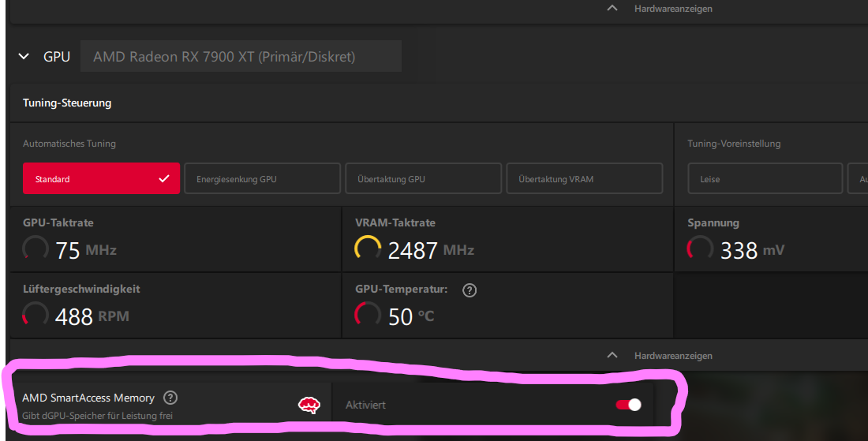Click the GPU-Taktrate gauge dial
Screen dimensions: 868x441
(x=36, y=248)
